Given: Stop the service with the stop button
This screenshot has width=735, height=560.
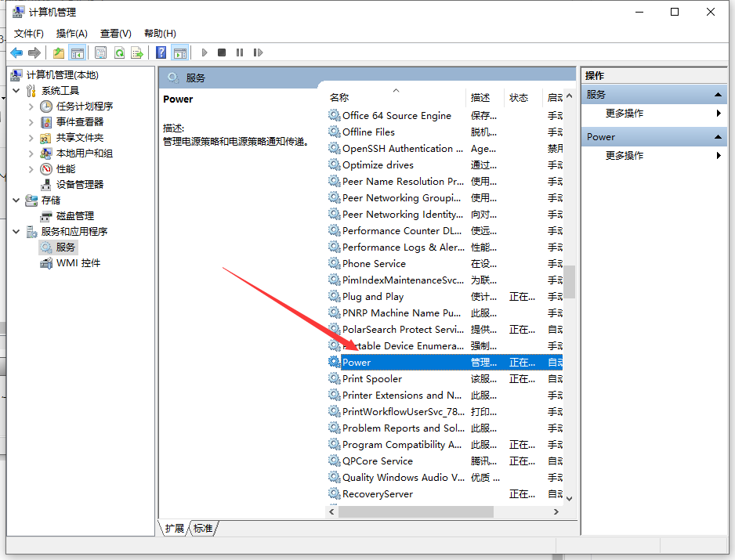Looking at the screenshot, I should 222,52.
